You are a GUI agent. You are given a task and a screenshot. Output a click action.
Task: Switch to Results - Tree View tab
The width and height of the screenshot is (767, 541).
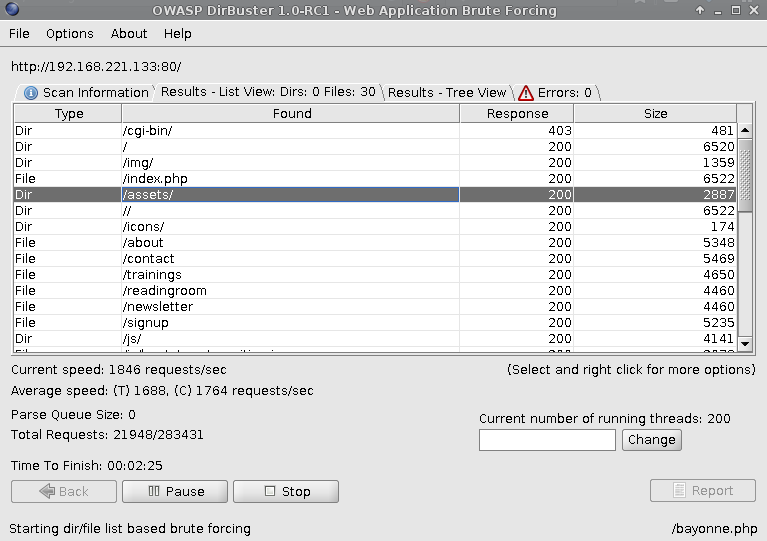click(x=447, y=92)
